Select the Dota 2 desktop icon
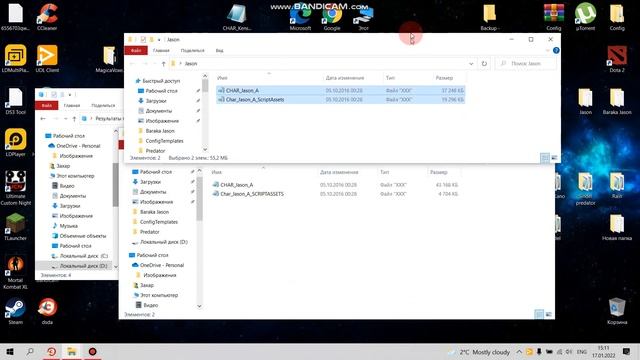 coord(617,58)
